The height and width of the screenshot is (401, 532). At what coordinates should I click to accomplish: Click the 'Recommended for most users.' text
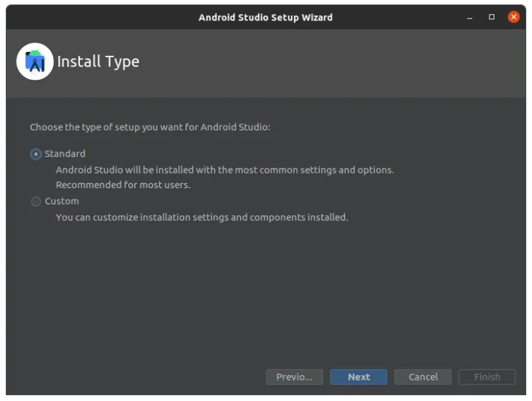[x=123, y=185]
